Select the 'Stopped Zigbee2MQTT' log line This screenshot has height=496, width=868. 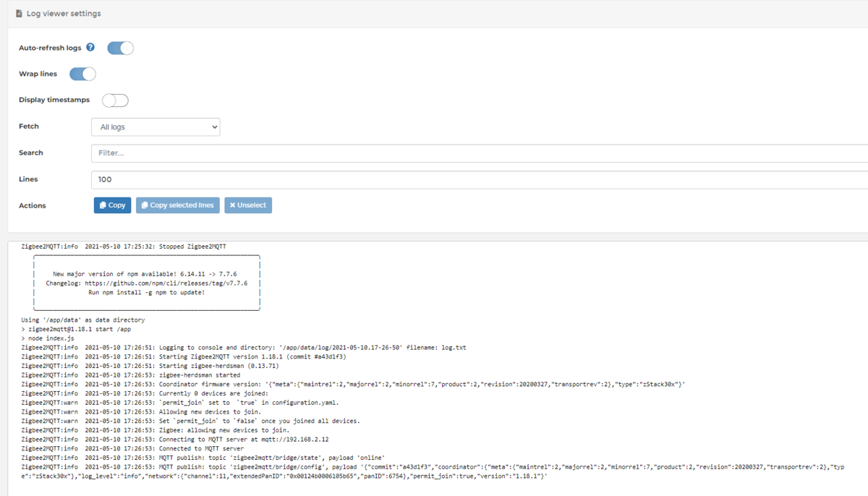click(124, 247)
